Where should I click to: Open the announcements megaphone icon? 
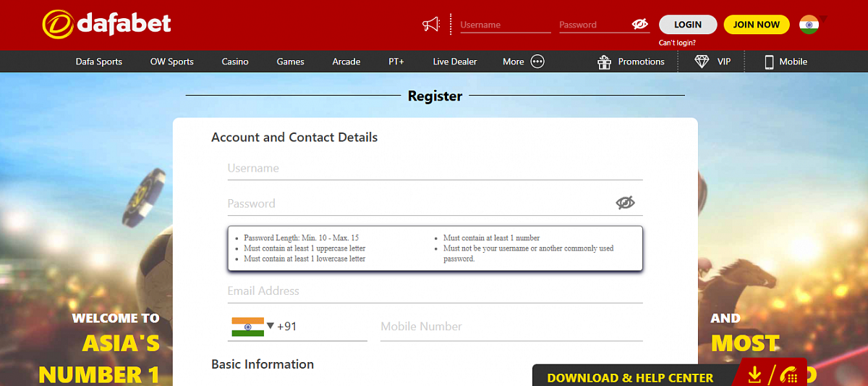point(431,25)
